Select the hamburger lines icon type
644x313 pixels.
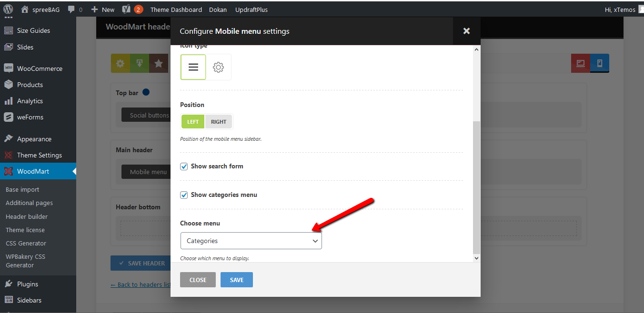[193, 67]
